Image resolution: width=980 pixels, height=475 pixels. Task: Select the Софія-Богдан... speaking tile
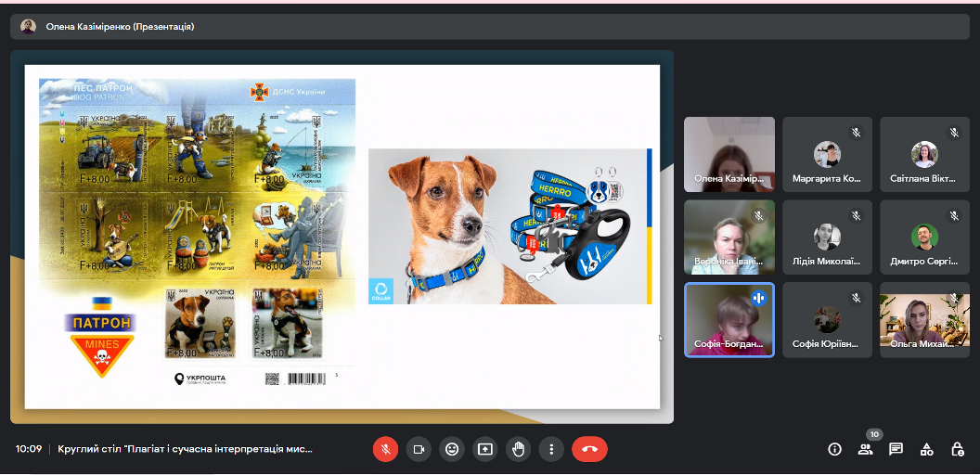point(729,320)
